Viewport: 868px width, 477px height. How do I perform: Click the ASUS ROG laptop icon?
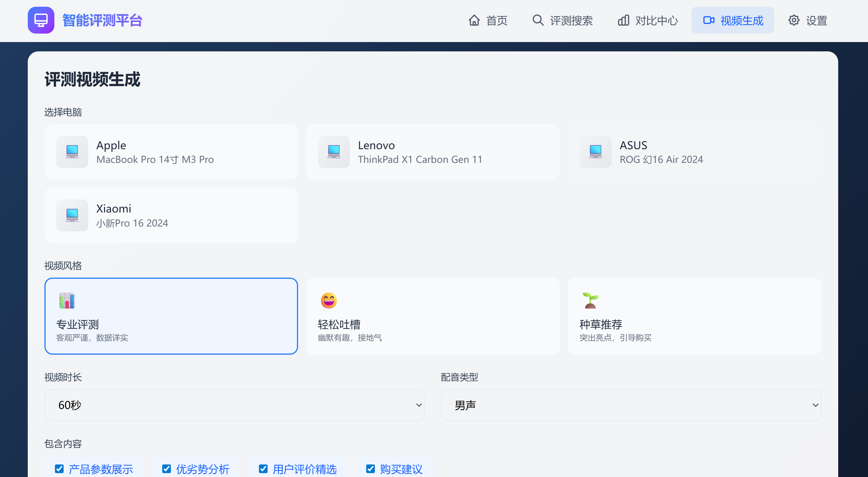click(595, 152)
